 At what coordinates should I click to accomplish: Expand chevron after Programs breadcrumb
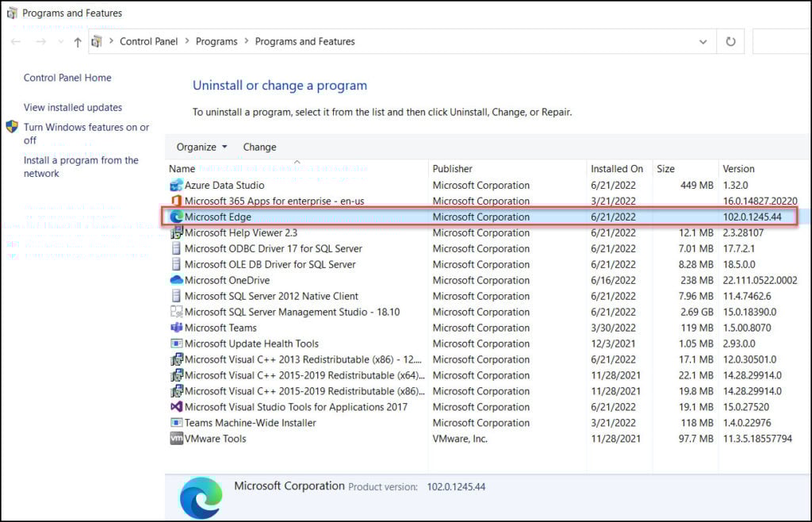246,41
